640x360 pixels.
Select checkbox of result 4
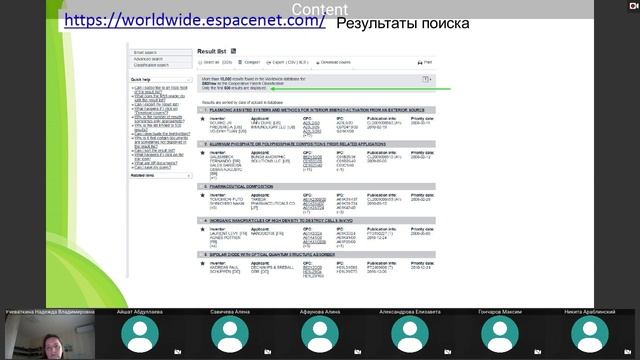pyautogui.click(x=201, y=221)
